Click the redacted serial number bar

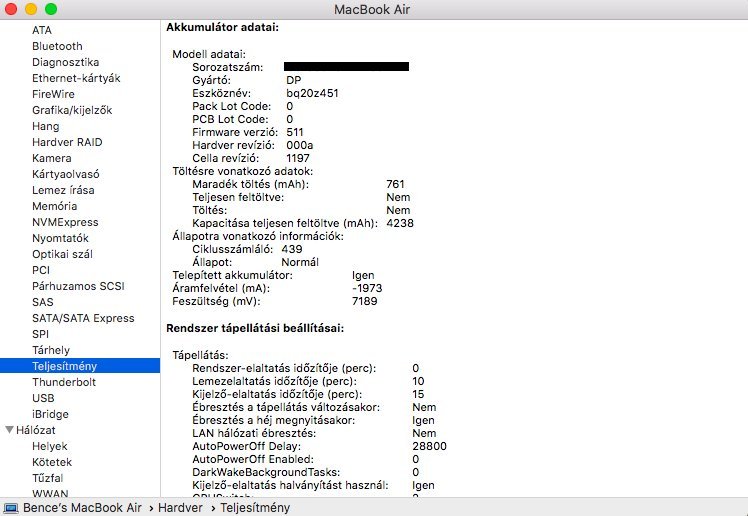[346, 67]
